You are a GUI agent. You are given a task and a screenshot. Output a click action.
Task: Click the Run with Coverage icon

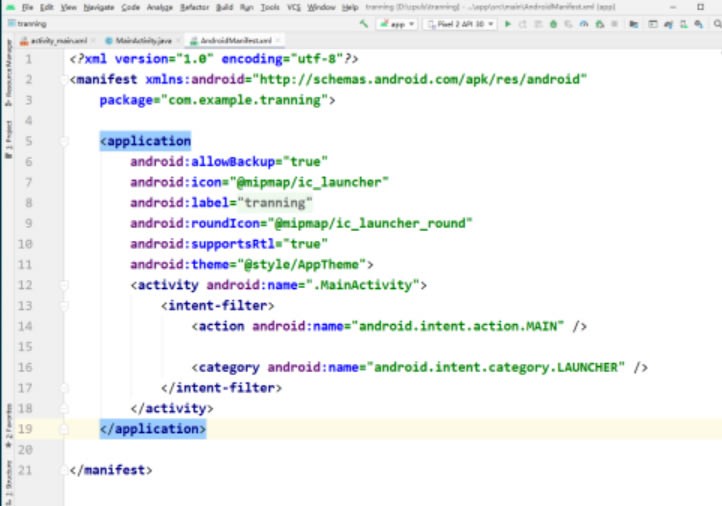point(569,24)
